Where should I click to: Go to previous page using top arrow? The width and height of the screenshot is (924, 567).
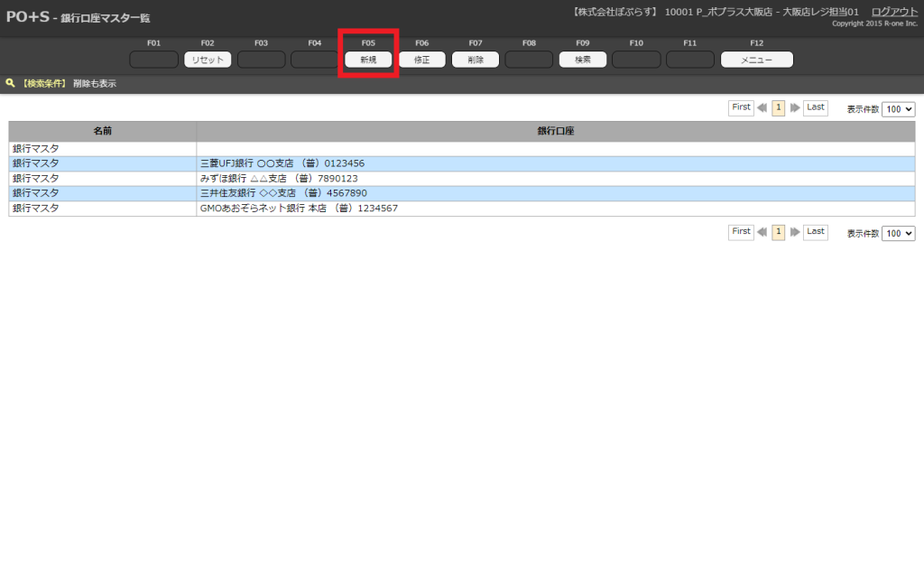coord(762,107)
